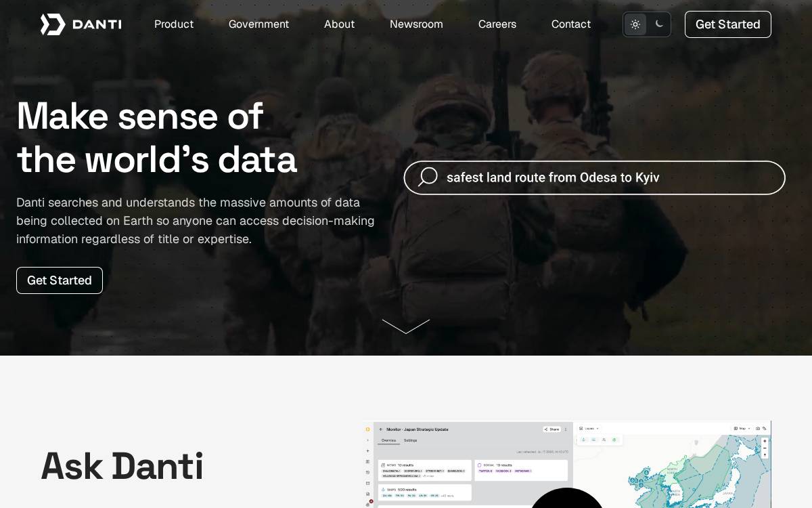Open the Product menu
This screenshot has height=508, width=812.
click(174, 24)
